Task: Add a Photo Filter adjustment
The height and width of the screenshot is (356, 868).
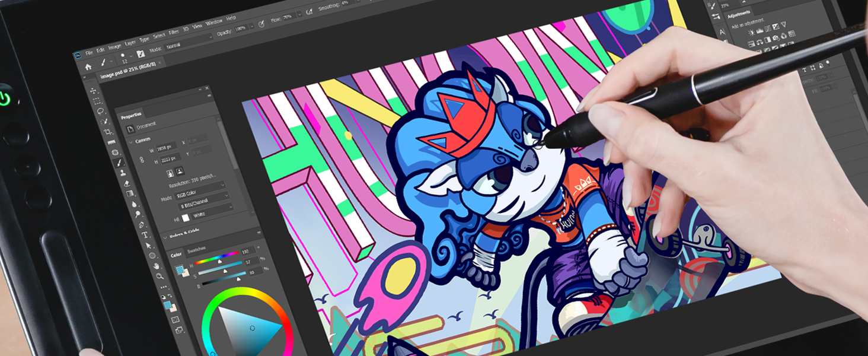Action: tap(776, 38)
